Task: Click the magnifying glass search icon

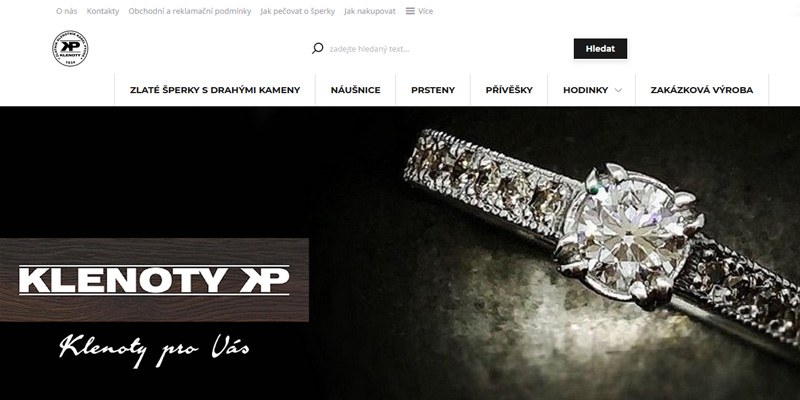Action: (317, 48)
